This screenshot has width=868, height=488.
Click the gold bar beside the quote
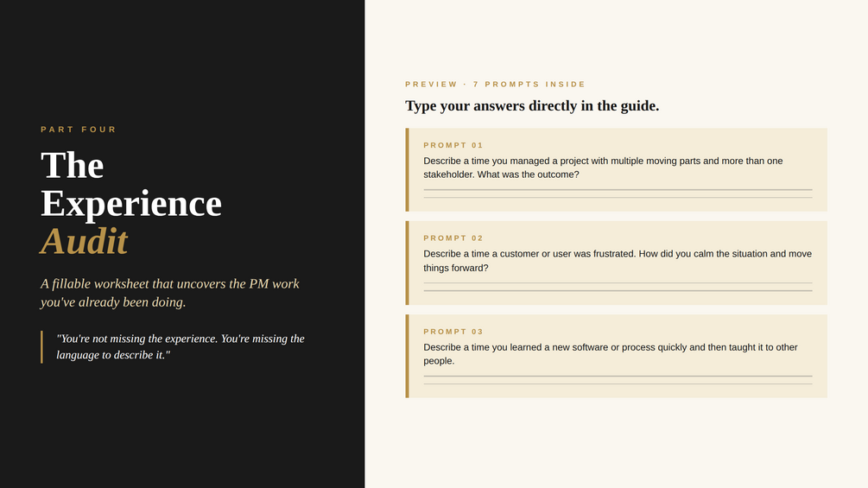point(41,347)
